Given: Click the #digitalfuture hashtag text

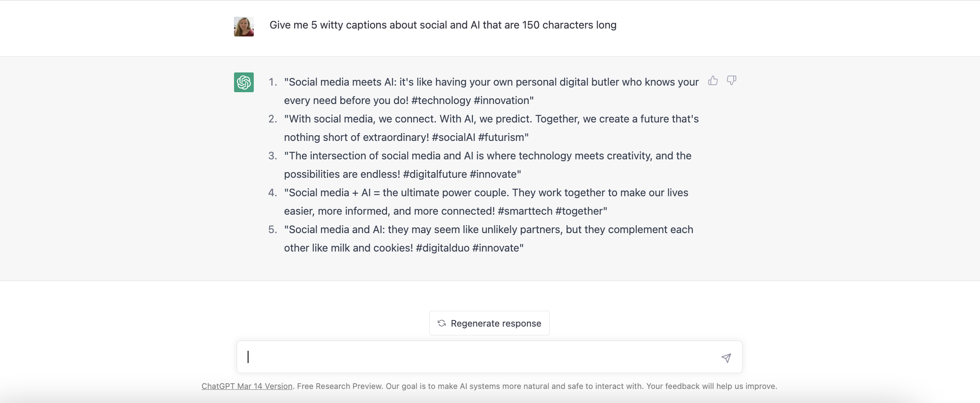Looking at the screenshot, I should pyautogui.click(x=435, y=174).
